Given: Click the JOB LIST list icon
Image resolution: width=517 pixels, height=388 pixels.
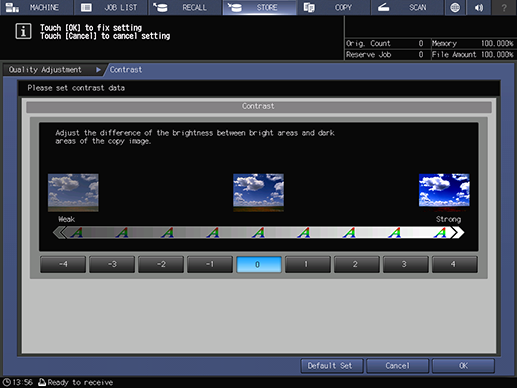Looking at the screenshot, I should point(86,7).
